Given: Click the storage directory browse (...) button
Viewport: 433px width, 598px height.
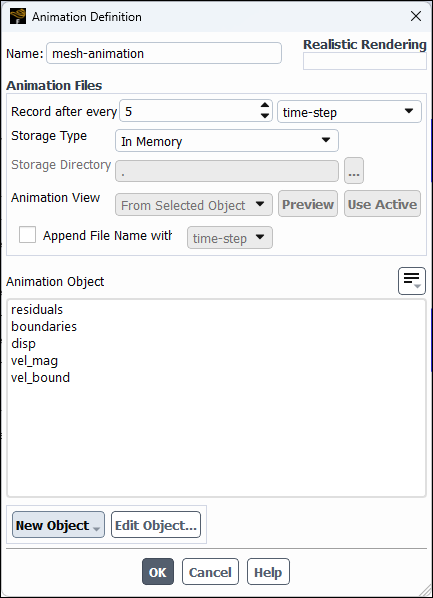Looking at the screenshot, I should 354,170.
